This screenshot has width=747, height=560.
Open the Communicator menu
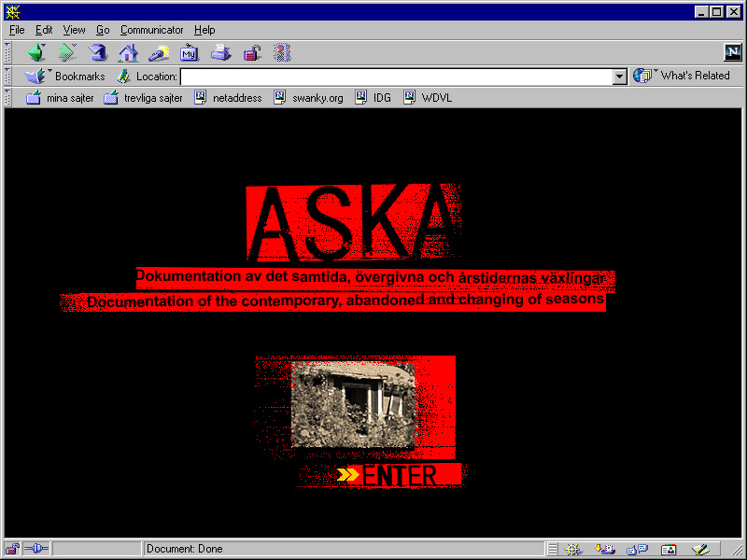[x=151, y=30]
